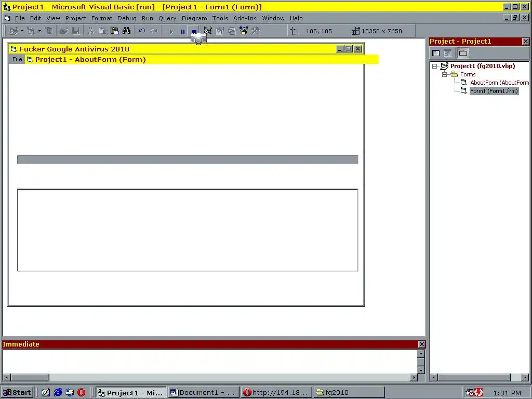Toggle Folders button in Project panel
The image size is (532, 399).
tap(463, 53)
